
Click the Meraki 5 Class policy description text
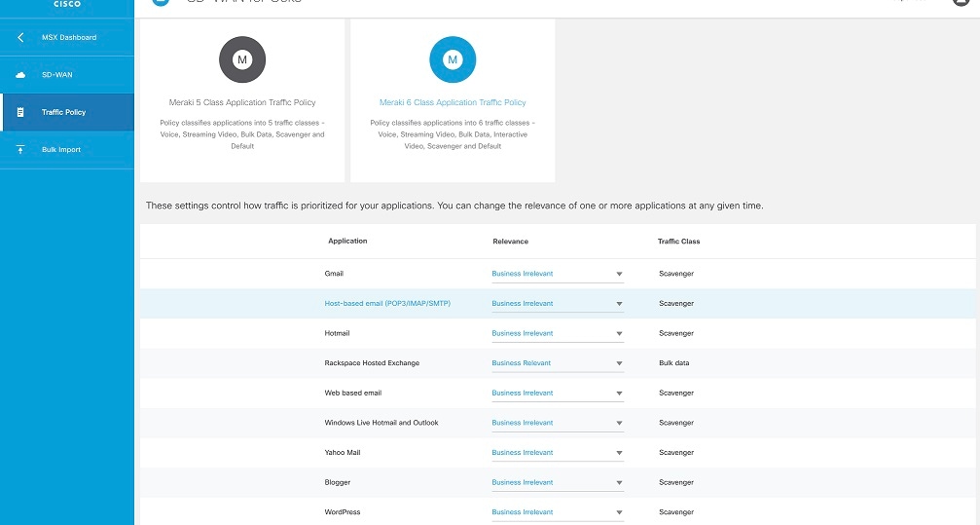coord(242,134)
